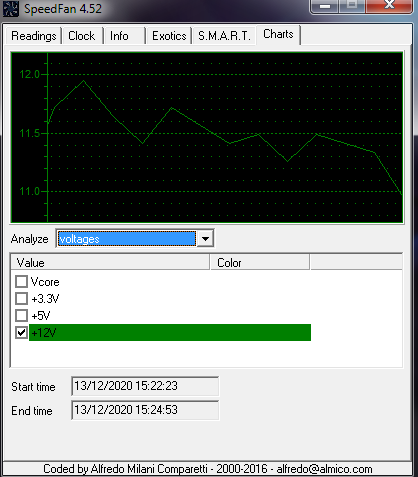Image resolution: width=418 pixels, height=477 pixels.
Task: Uncheck the +12V voltage checkbox
Action: tap(21, 332)
